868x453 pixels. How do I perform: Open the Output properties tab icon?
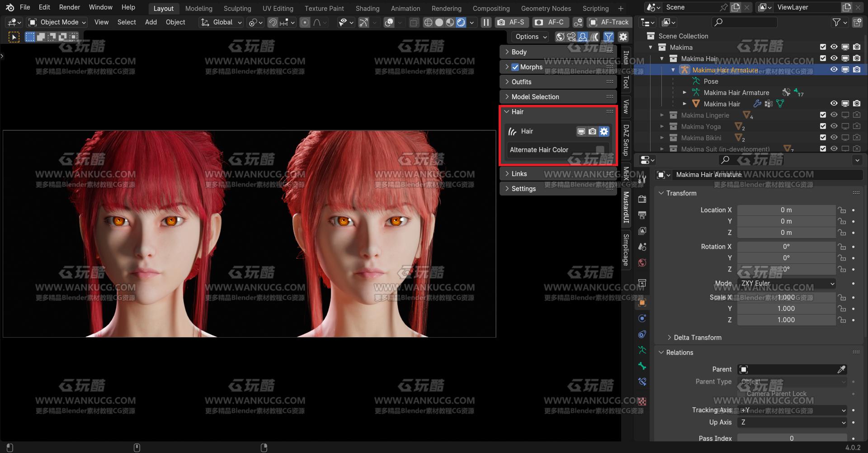click(642, 215)
